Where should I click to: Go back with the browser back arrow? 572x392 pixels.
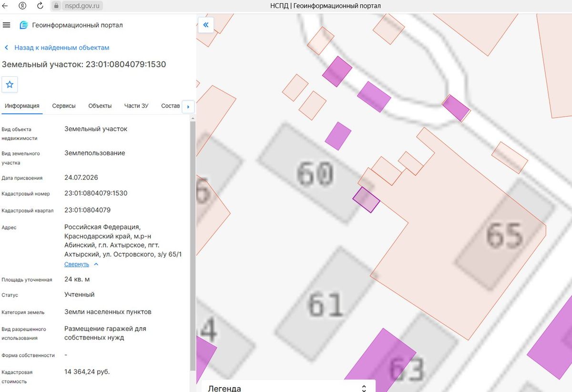point(6,6)
